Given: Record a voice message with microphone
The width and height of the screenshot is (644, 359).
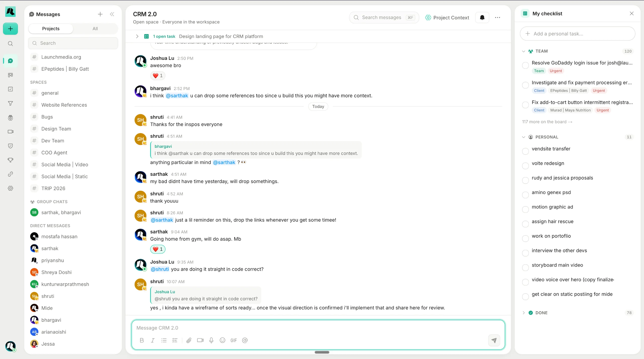Looking at the screenshot, I should coord(211,340).
